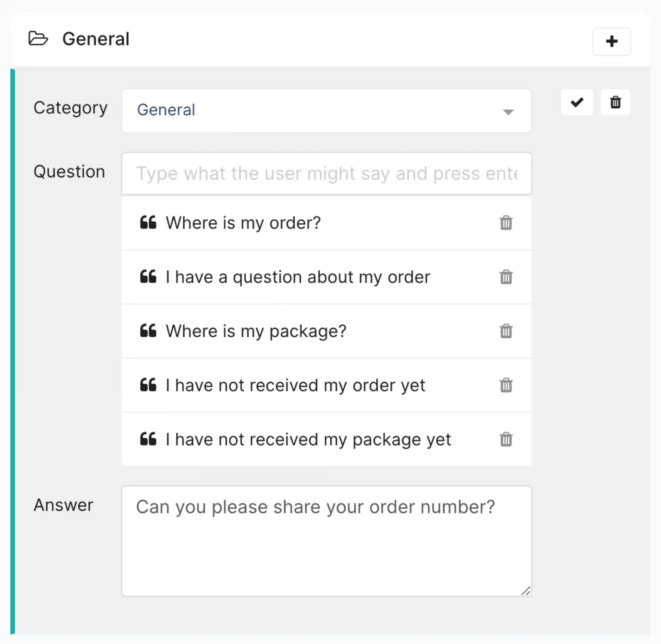This screenshot has height=644, width=661.
Task: Delete "I have not received my package yet"
Action: pos(507,439)
